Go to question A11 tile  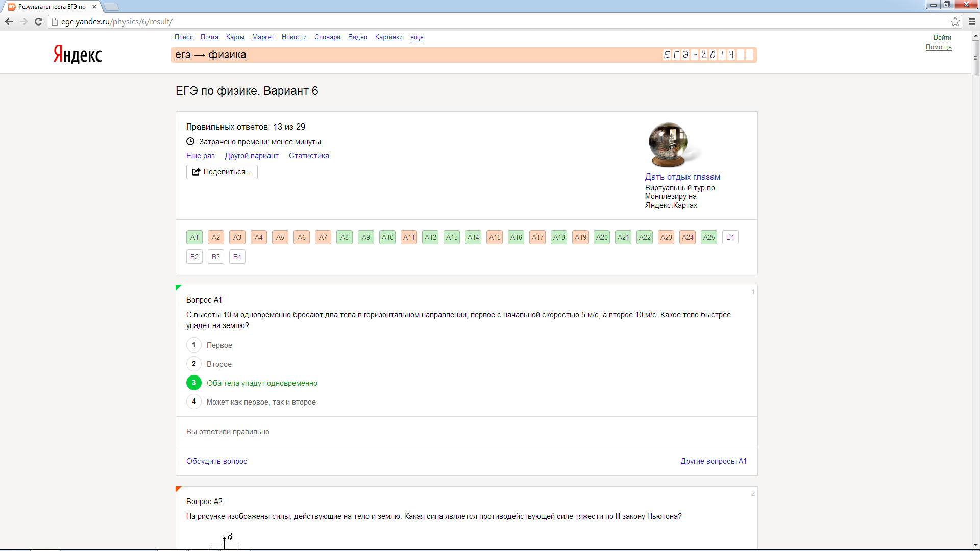click(x=409, y=237)
